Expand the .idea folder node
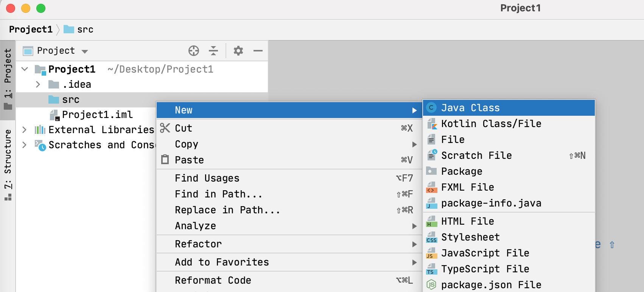 [x=38, y=84]
